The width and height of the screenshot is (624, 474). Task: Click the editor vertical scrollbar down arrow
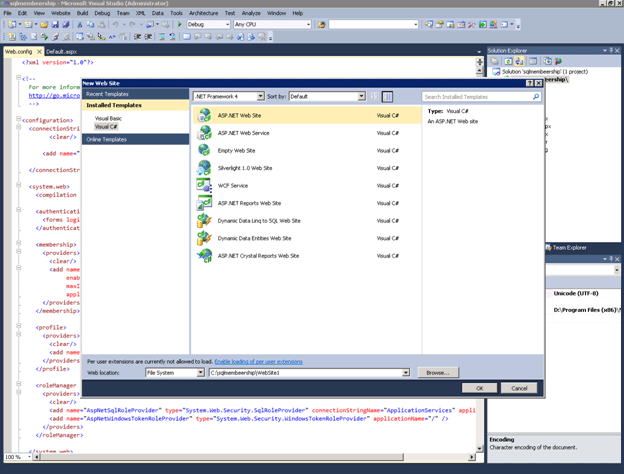(x=480, y=449)
